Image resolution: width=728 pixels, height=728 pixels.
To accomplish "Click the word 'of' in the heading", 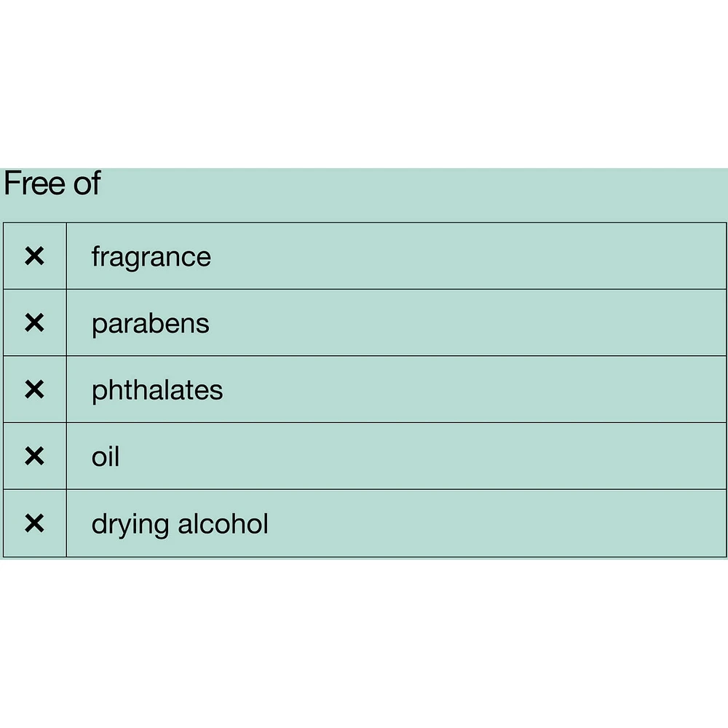I will [86, 183].
